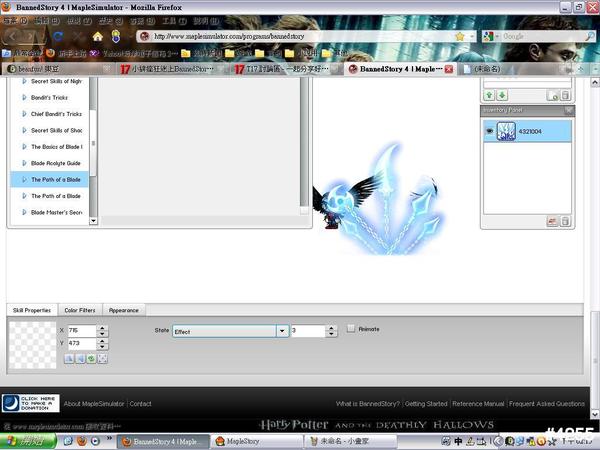Open the Appearance tab
This screenshot has width=600, height=450.
pyautogui.click(x=124, y=310)
